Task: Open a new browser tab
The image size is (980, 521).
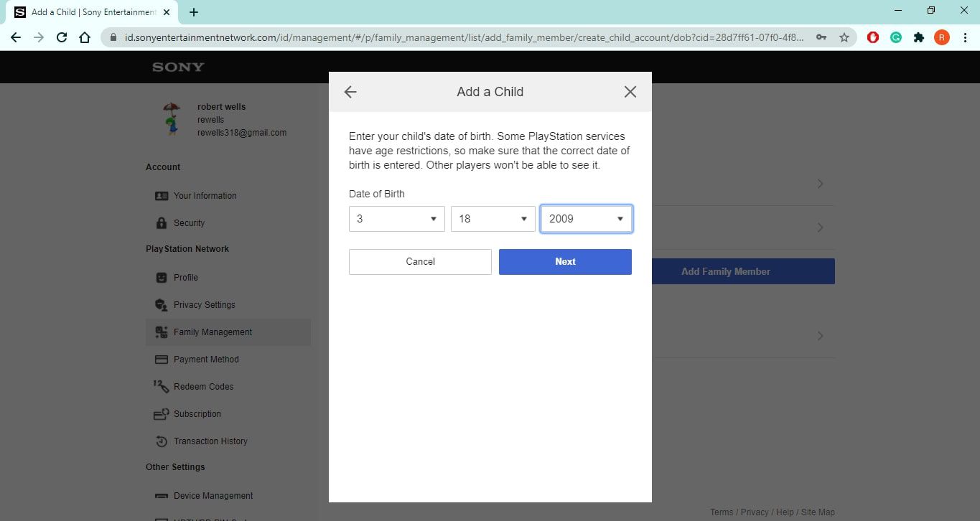Action: click(194, 12)
